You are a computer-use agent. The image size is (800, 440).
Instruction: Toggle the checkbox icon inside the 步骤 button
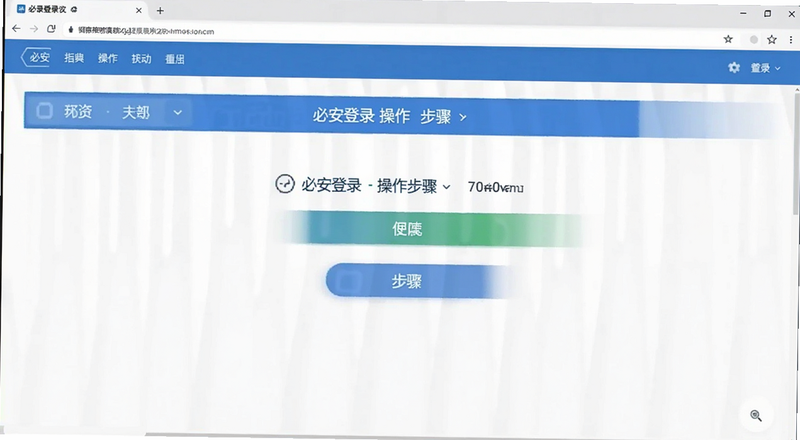click(349, 280)
